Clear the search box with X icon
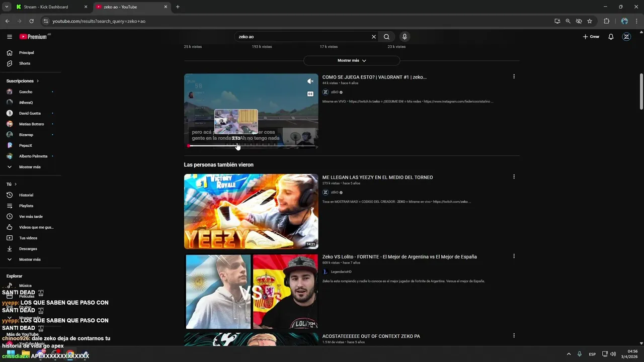 (x=374, y=37)
